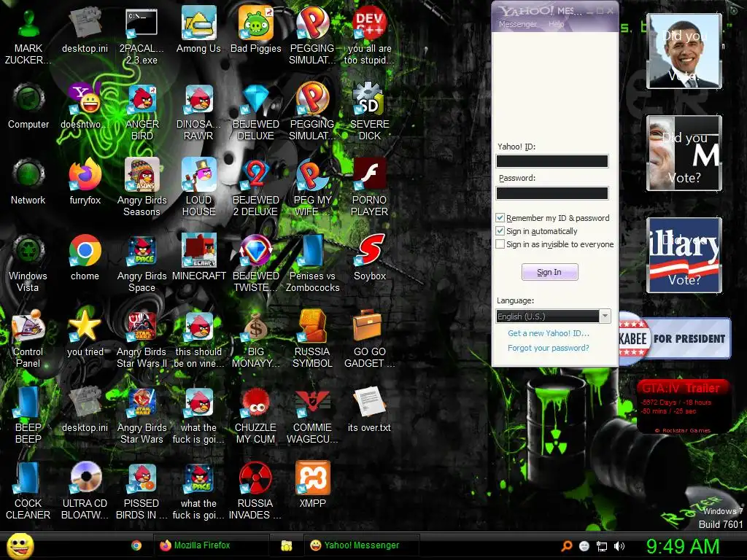Toggle Remember my ID & password checkbox
Screen dimensions: 747x560
500,217
